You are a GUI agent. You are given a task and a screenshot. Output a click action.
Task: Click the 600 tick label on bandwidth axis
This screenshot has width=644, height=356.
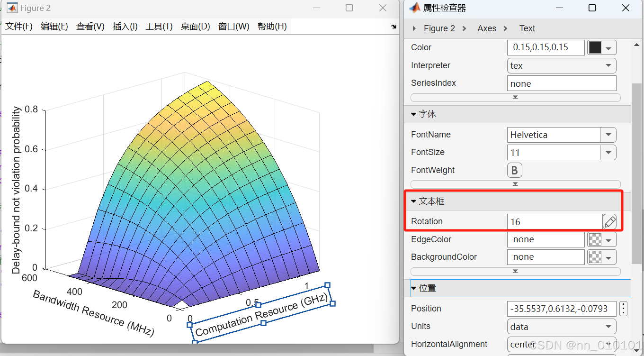click(30, 279)
